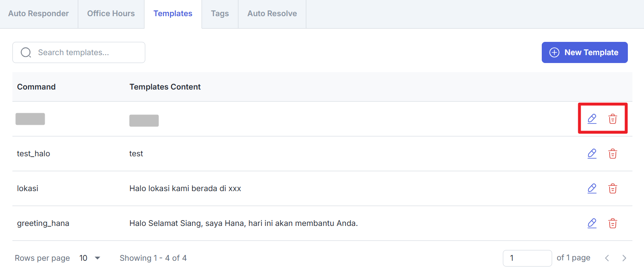Click the page number input box

(527, 258)
